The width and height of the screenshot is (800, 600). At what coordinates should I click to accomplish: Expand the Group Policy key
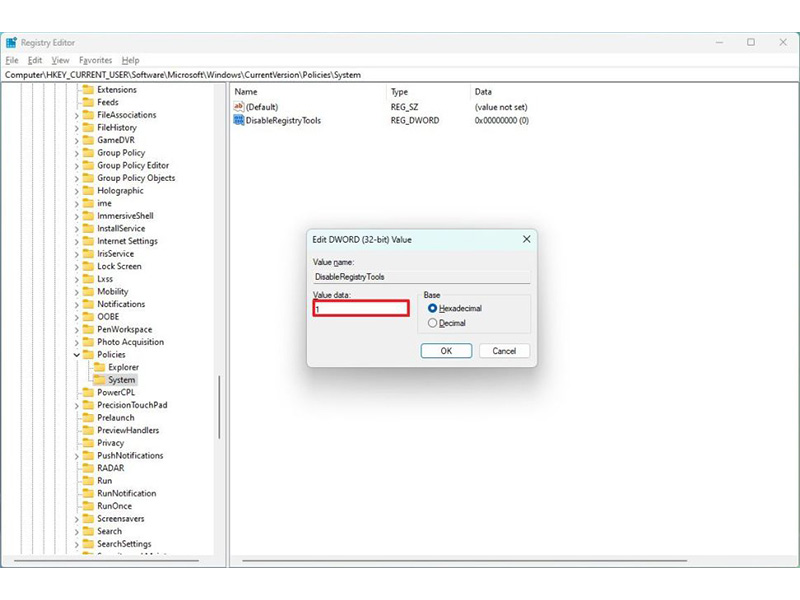(77, 153)
